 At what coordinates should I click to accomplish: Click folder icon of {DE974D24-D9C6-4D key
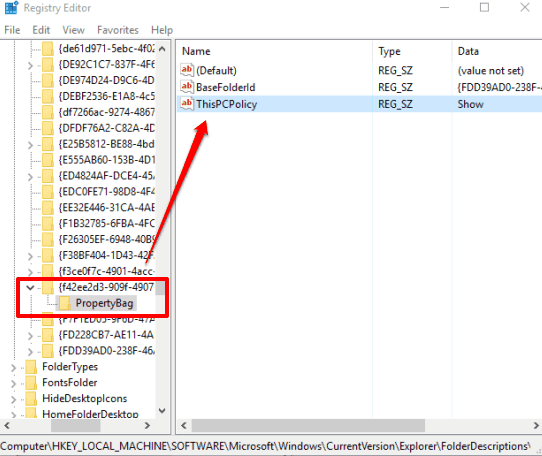point(48,81)
